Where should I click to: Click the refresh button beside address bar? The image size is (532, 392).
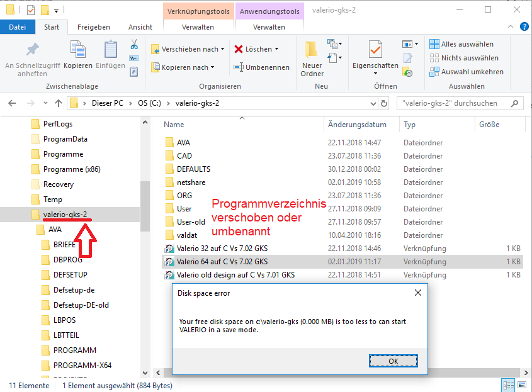click(385, 103)
